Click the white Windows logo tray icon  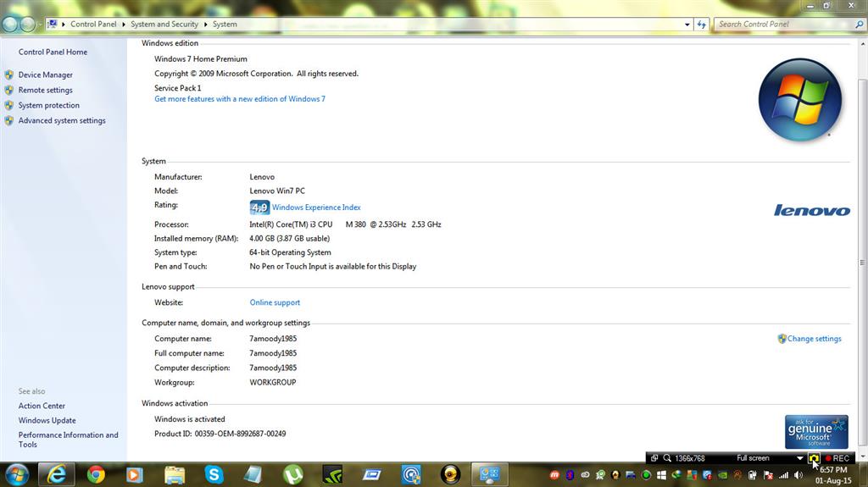pyautogui.click(x=661, y=475)
